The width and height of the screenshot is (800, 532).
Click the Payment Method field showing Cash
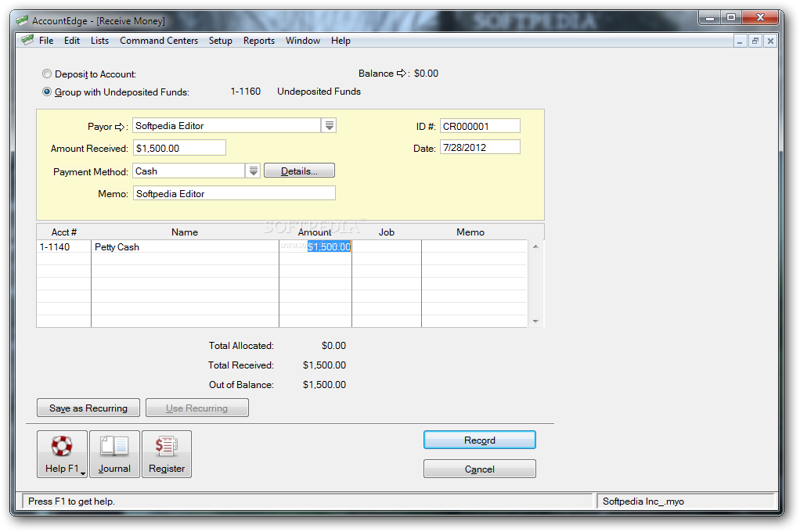pyautogui.click(x=189, y=171)
